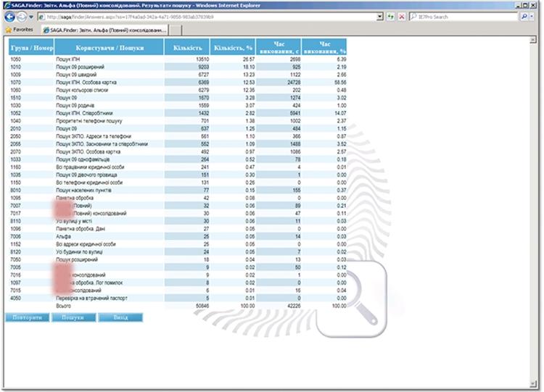Click the Група / Номер column header
Viewport: 544px width, 392px height.
click(x=31, y=48)
